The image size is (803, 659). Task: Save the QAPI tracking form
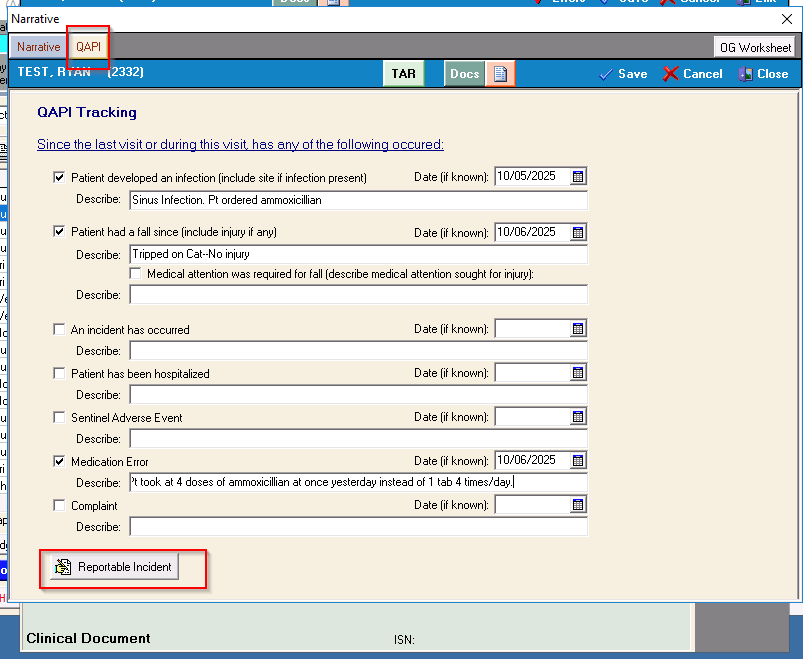point(622,74)
